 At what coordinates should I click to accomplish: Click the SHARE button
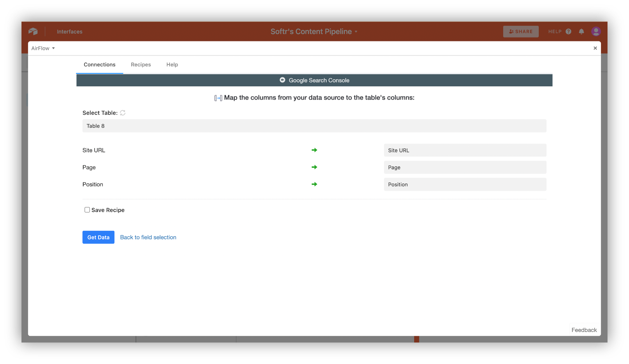click(x=521, y=32)
